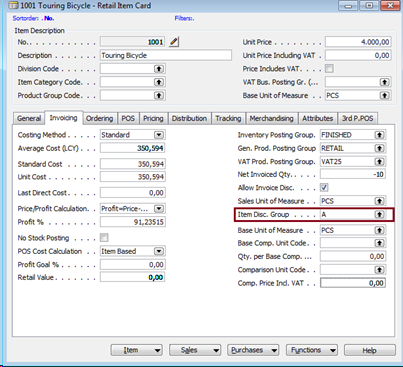The height and width of the screenshot is (367, 403).
Task: Click the Profit % field 91,23515
Action: [x=133, y=222]
